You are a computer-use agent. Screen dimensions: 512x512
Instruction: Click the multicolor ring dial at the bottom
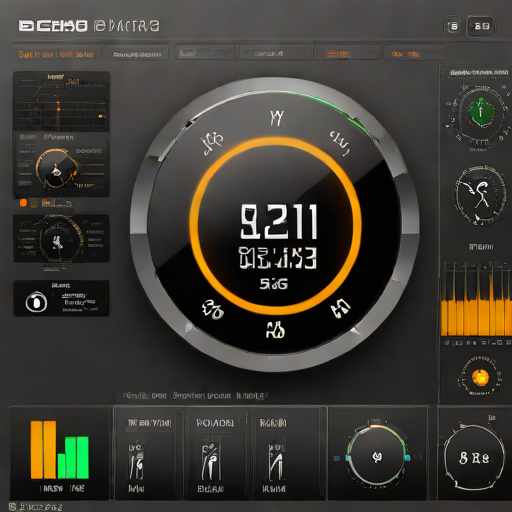(377, 456)
